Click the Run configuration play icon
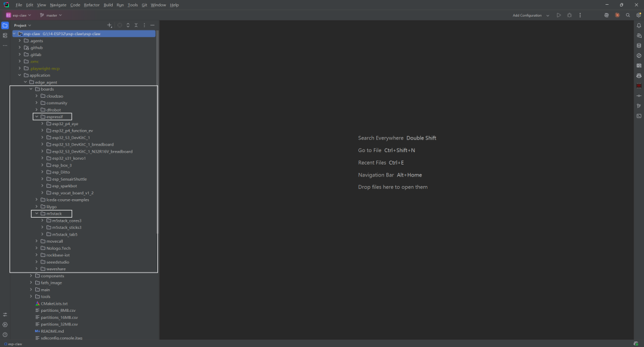644x347 pixels. (559, 15)
